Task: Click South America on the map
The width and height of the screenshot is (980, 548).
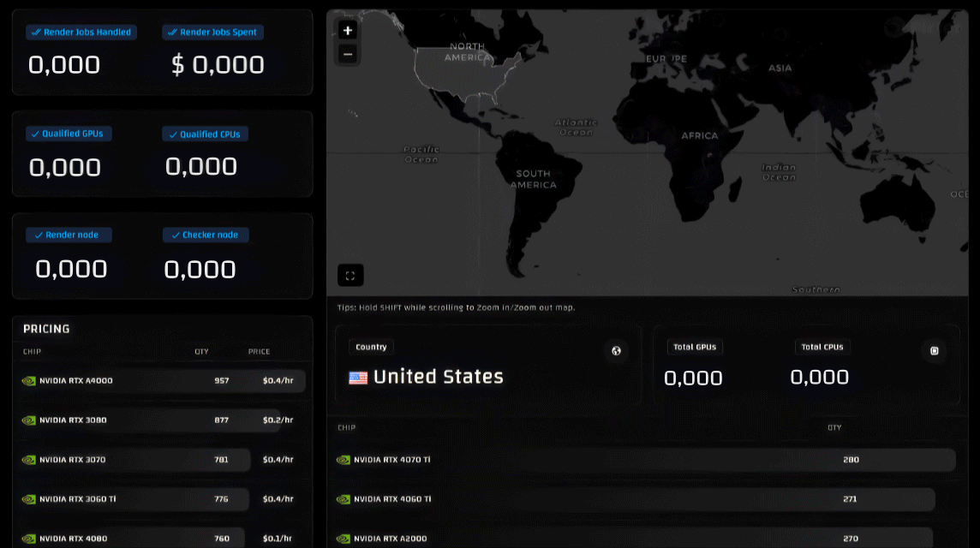Action: [x=533, y=179]
